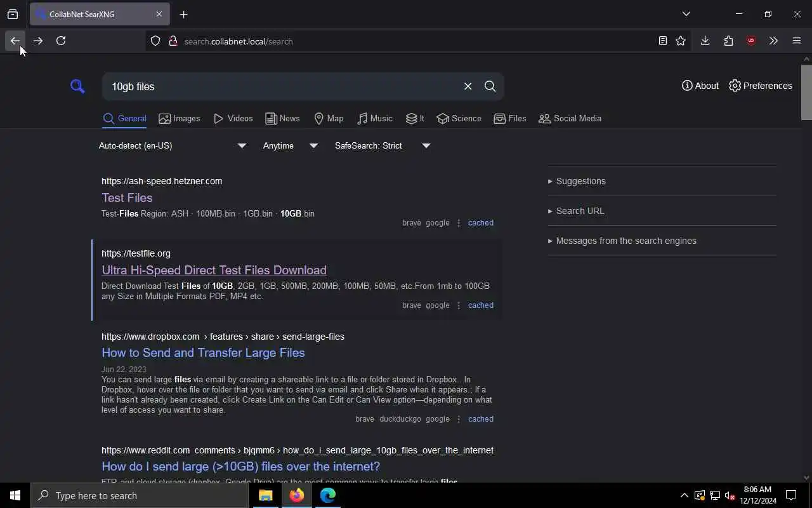
Task: Click the tracking protection shield icon
Action: (x=155, y=41)
